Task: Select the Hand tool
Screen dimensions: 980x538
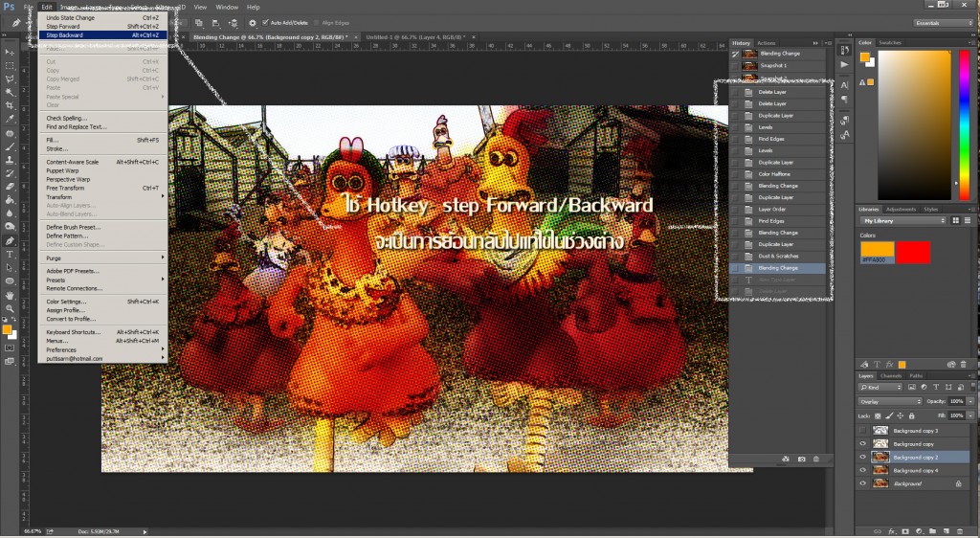Action: [10, 294]
